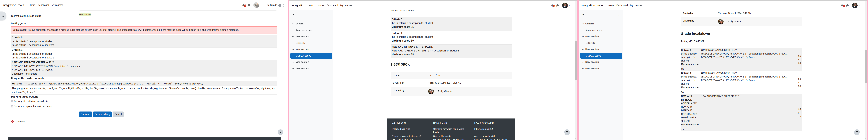
Task: Close course index in right window
Action: point(583,15)
